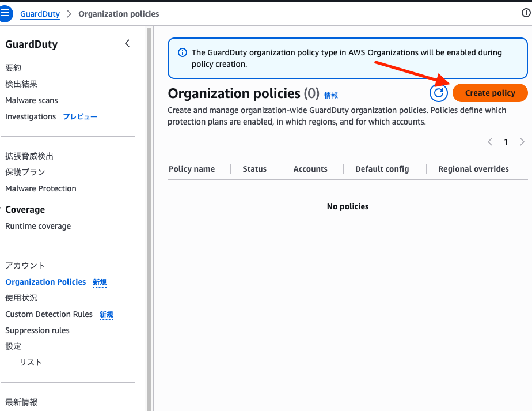Click the Default config column header
Image resolution: width=532 pixels, height=411 pixels.
click(382, 169)
